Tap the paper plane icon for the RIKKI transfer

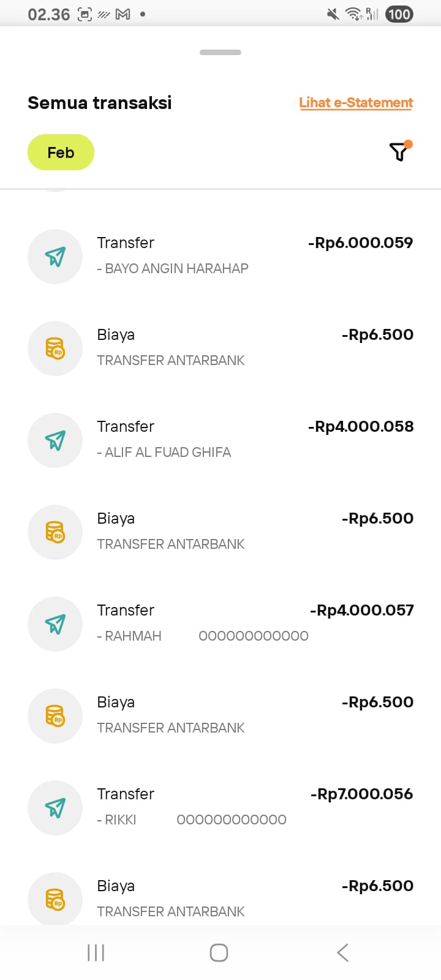tap(55, 808)
